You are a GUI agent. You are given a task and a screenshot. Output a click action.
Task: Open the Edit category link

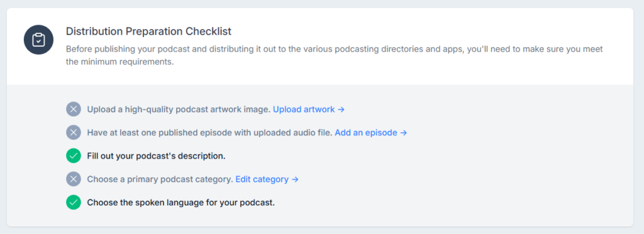point(267,179)
